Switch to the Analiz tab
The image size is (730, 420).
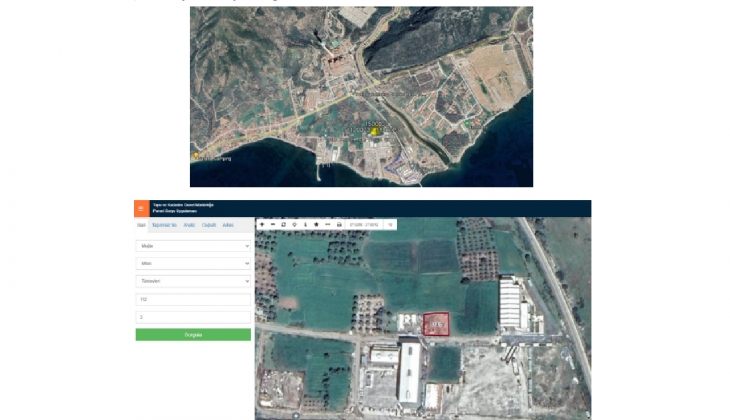click(188, 226)
